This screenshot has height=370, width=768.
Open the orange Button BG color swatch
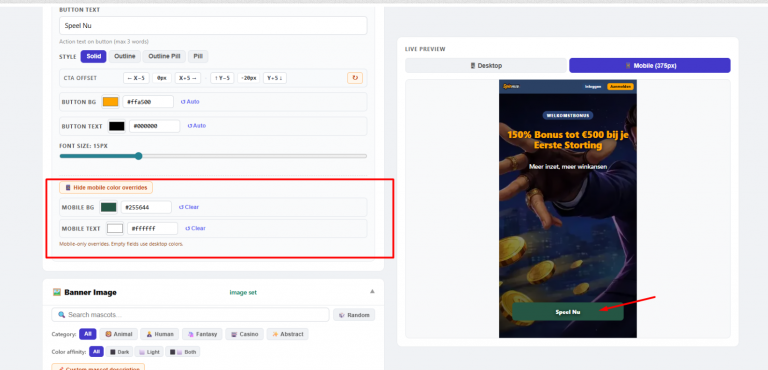pos(110,102)
